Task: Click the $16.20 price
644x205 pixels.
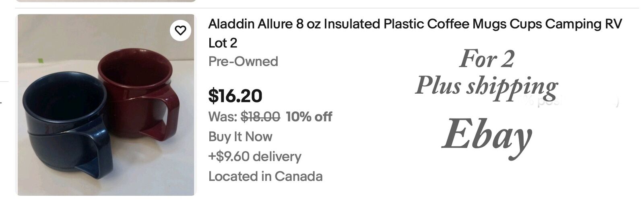Action: 235,96
